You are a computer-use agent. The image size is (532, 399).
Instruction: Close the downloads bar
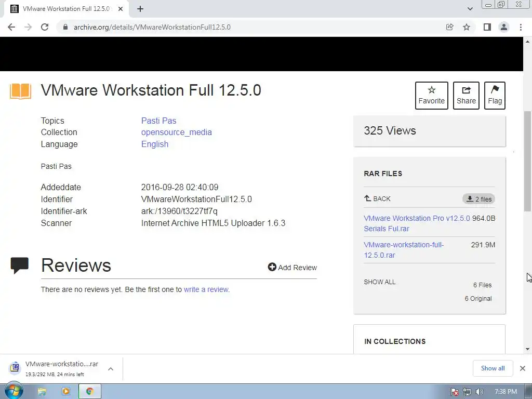pos(523,368)
